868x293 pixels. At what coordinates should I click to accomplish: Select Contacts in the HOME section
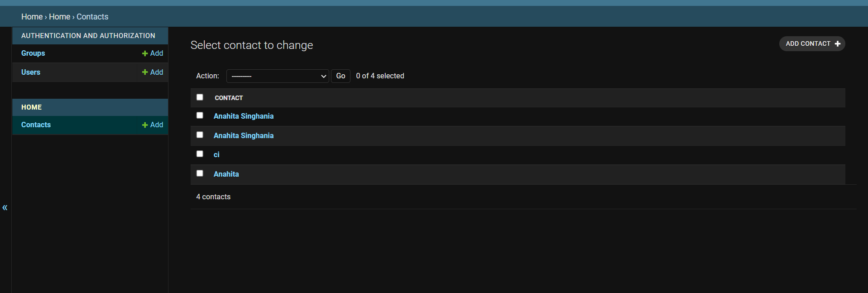tap(36, 125)
